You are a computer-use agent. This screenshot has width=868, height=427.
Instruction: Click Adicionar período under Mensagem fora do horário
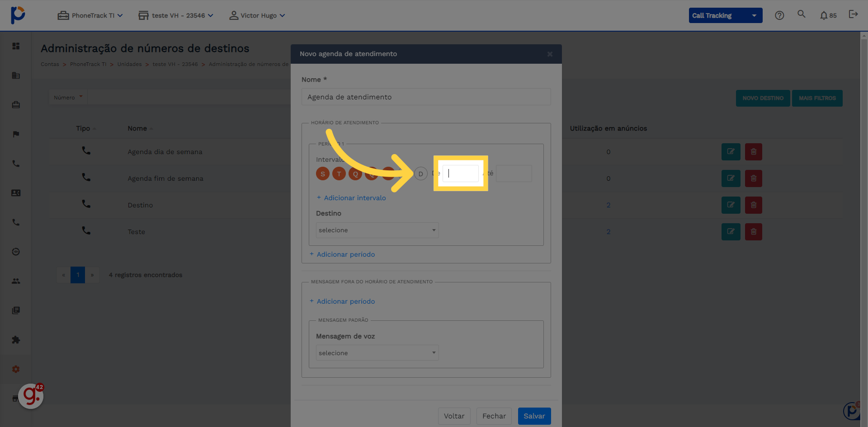342,301
